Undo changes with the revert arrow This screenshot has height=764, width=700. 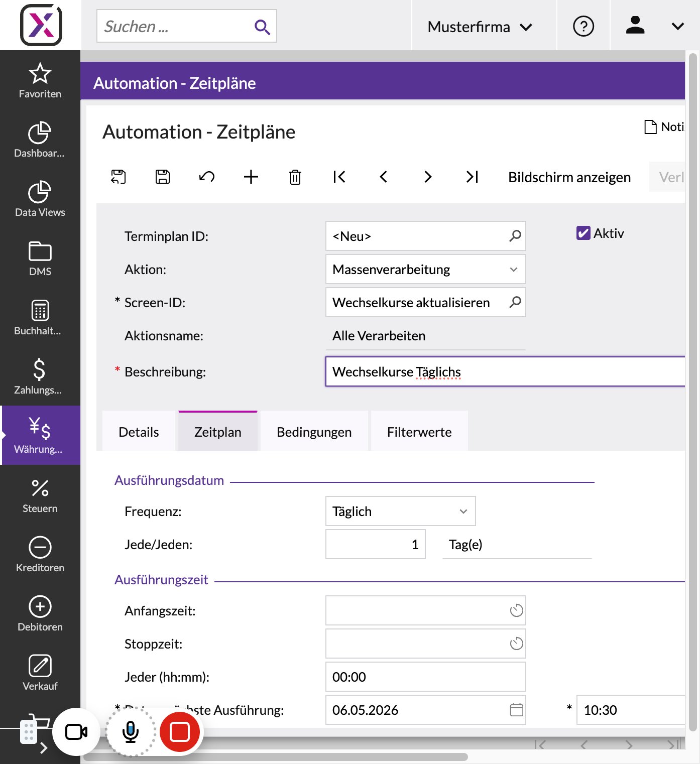click(207, 177)
